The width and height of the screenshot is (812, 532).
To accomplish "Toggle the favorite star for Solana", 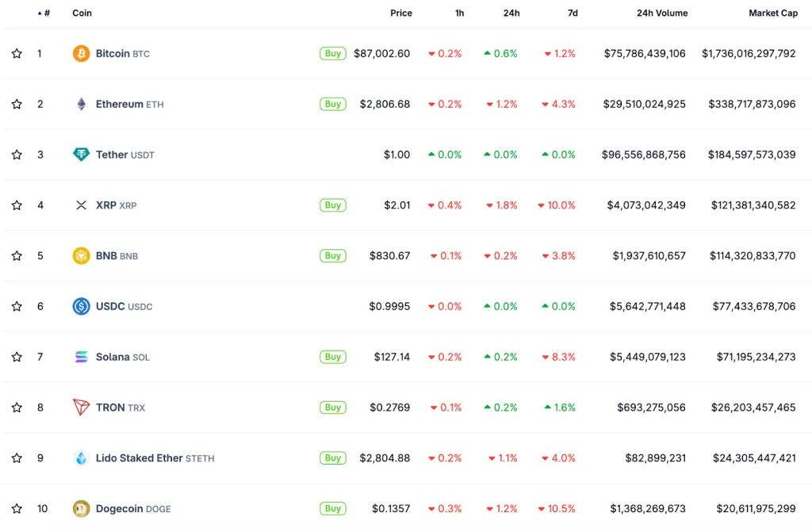I will (x=17, y=357).
